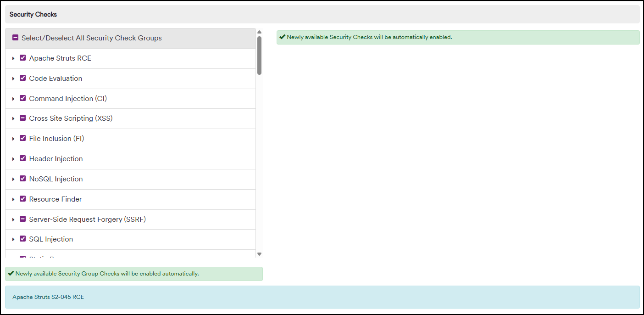Uncheck the Code Evaluation group

coord(22,78)
